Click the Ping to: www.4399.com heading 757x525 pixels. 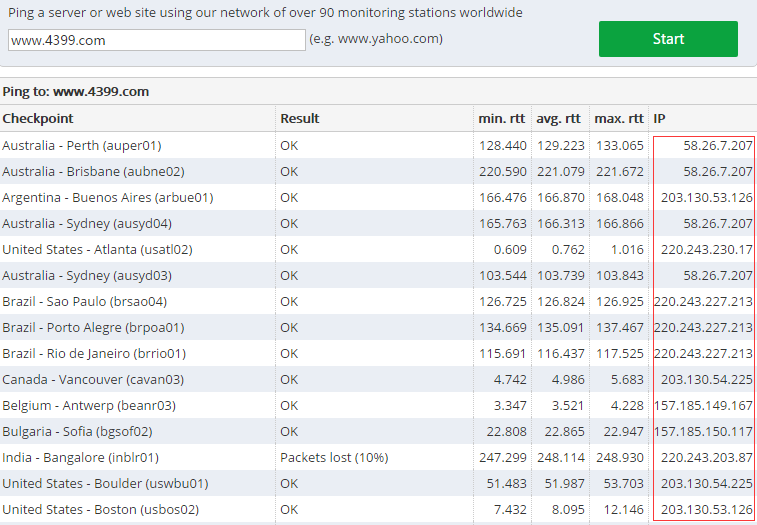coord(75,91)
